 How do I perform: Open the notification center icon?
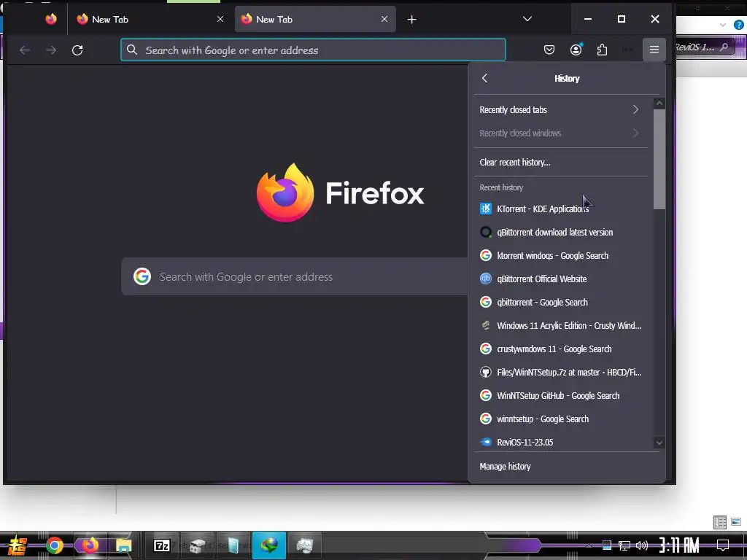723,545
